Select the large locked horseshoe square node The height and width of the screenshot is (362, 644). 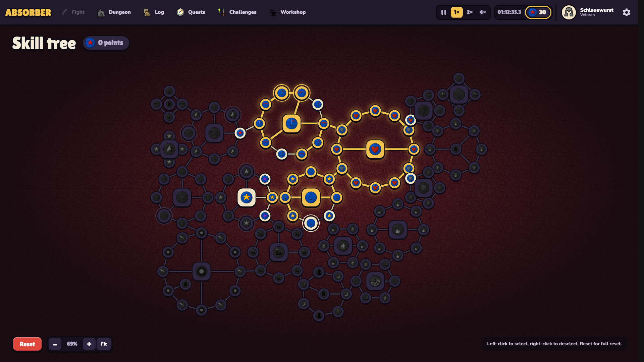coord(375,281)
